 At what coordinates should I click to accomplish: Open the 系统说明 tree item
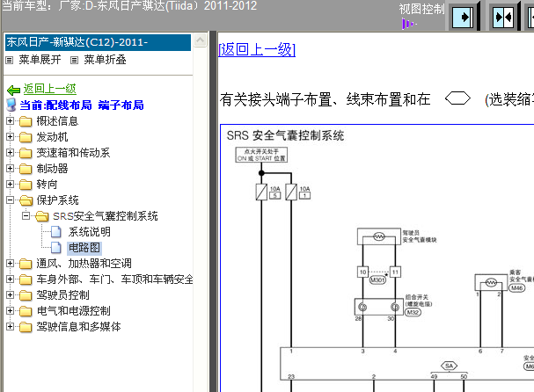[x=90, y=232]
